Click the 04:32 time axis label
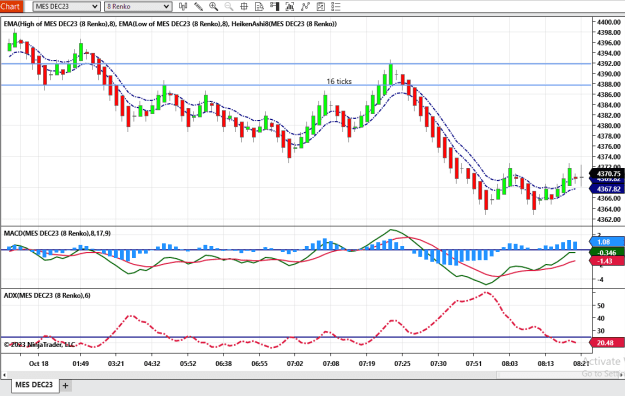This screenshot has height=396, width=625. (152, 364)
